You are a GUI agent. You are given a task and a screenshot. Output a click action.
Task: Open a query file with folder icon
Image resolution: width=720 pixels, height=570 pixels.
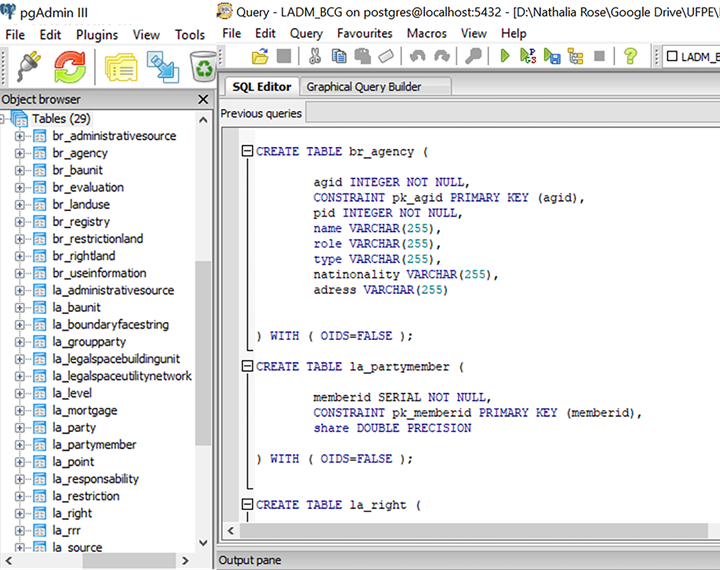260,57
